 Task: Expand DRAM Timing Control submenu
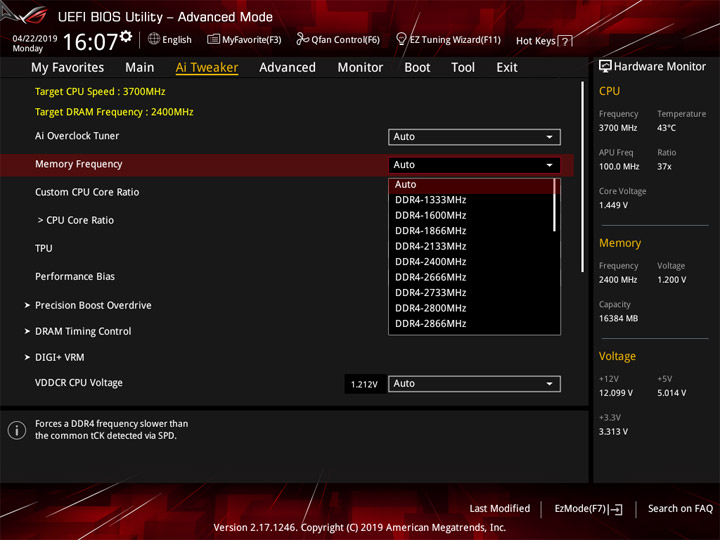(78, 332)
